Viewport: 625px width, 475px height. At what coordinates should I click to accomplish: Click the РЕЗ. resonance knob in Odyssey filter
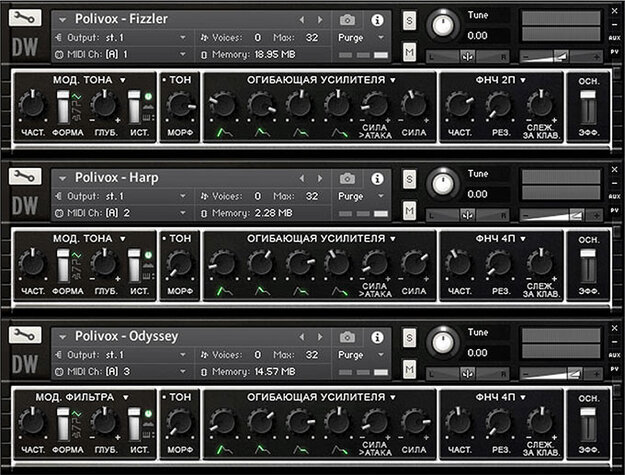point(499,422)
